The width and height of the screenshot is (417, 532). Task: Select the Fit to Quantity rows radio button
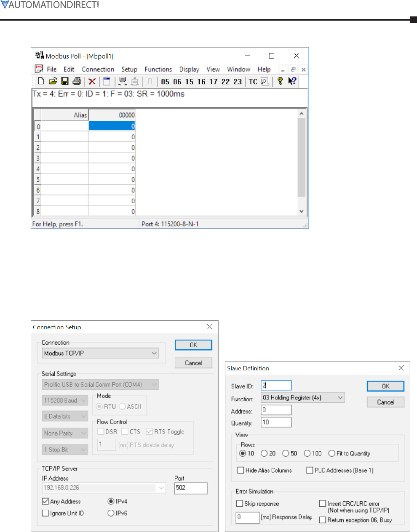[331, 453]
